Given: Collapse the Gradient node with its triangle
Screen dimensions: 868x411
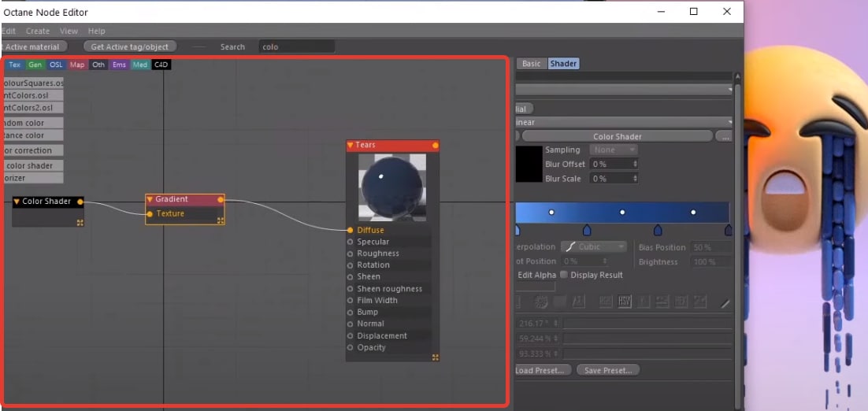Looking at the screenshot, I should pyautogui.click(x=150, y=199).
